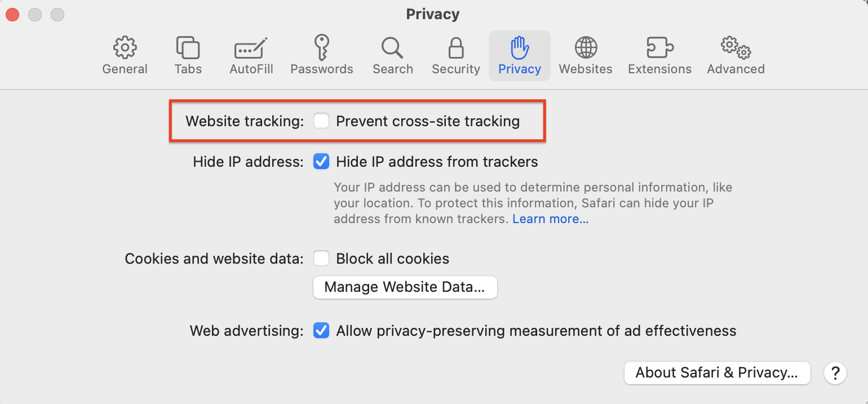The width and height of the screenshot is (868, 404).
Task: Select the Tabs icon in toolbar
Action: tap(188, 48)
